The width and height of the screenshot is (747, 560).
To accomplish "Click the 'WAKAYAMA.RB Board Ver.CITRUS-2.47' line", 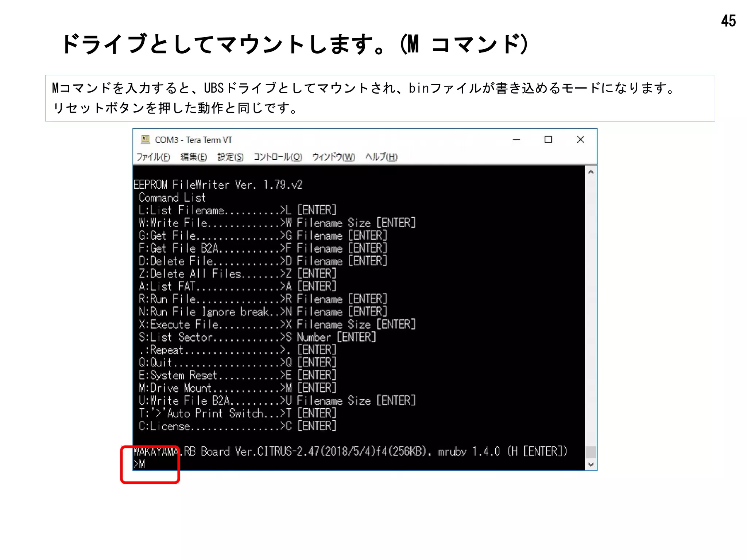I will point(351,452).
